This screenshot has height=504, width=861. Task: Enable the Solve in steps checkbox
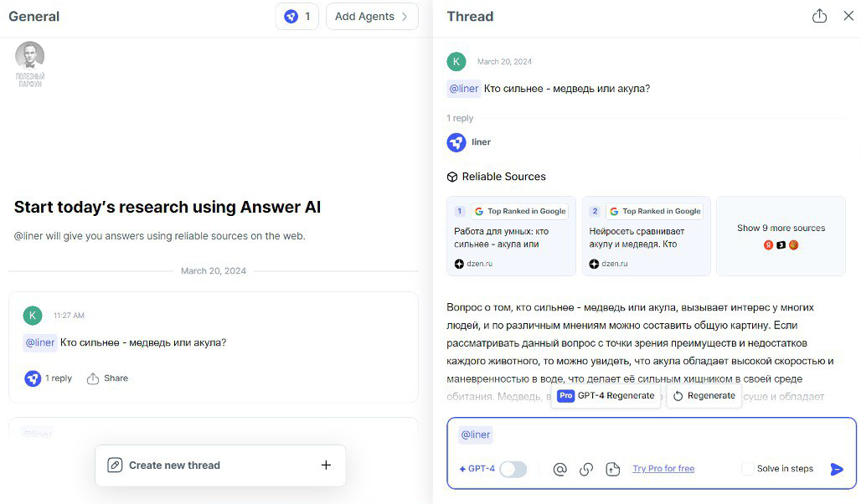point(748,469)
